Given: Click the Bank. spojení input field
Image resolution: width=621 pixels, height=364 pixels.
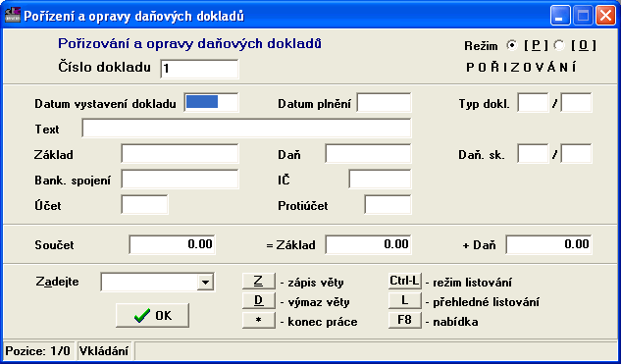Looking at the screenshot, I should tap(180, 179).
